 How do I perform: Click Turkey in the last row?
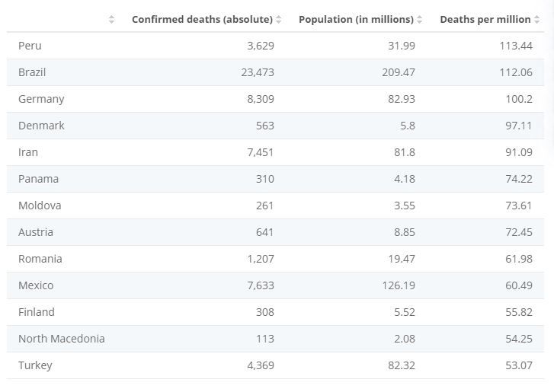(x=35, y=365)
